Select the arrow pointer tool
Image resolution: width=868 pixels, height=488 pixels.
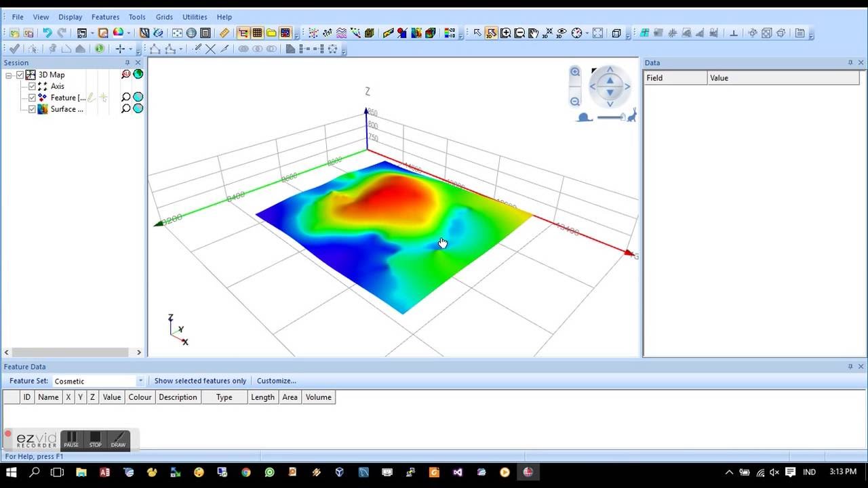point(477,33)
